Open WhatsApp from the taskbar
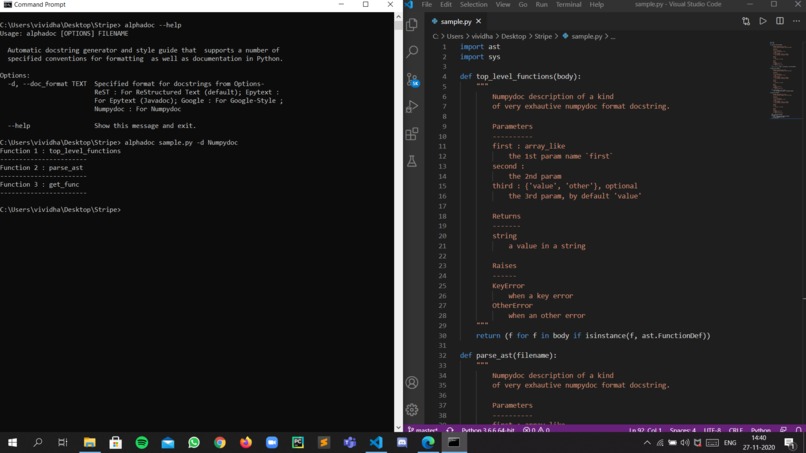Screen dimensions: 806x453 (194, 442)
